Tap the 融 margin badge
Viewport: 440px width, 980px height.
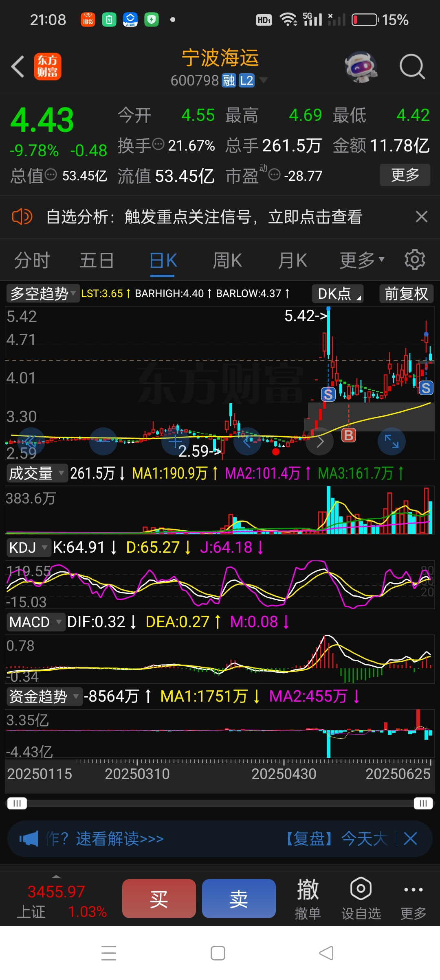pos(229,81)
